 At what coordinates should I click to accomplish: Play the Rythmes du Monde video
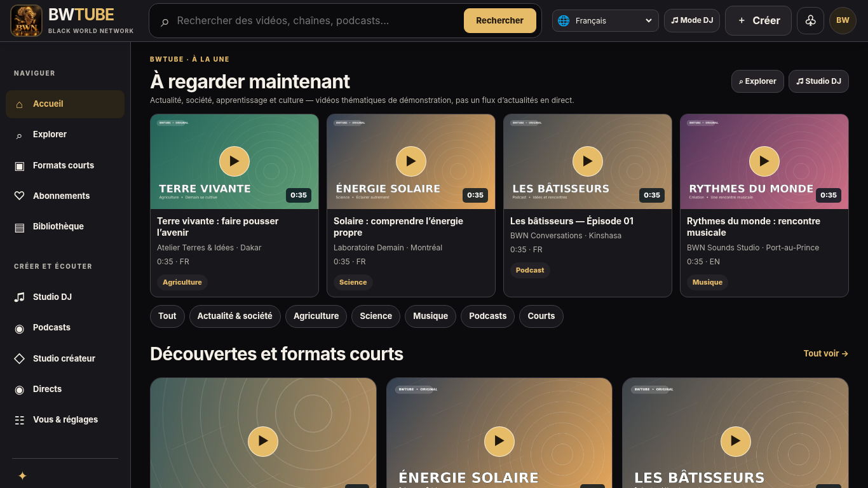click(x=764, y=161)
